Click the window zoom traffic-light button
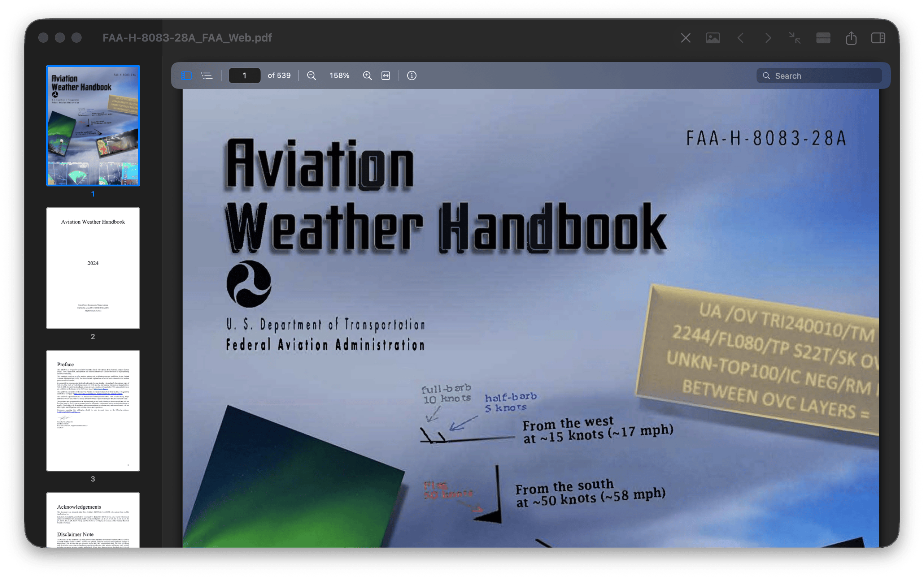Screen dimensions: 924x578 click(77, 38)
